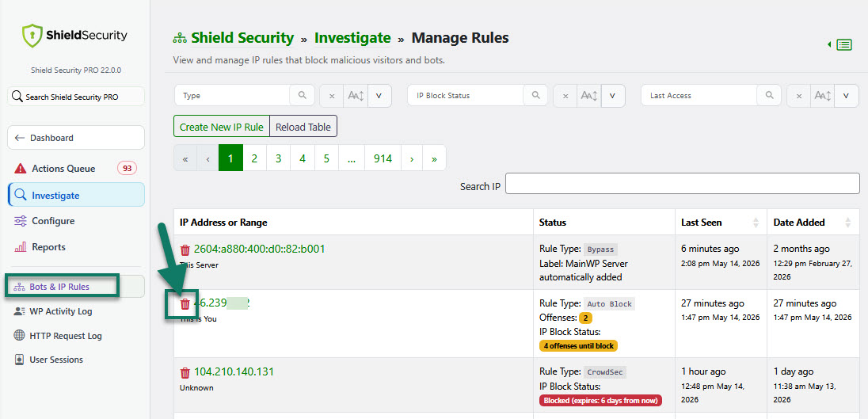Click the offenses count badge 2
The image size is (868, 419).
click(x=585, y=318)
